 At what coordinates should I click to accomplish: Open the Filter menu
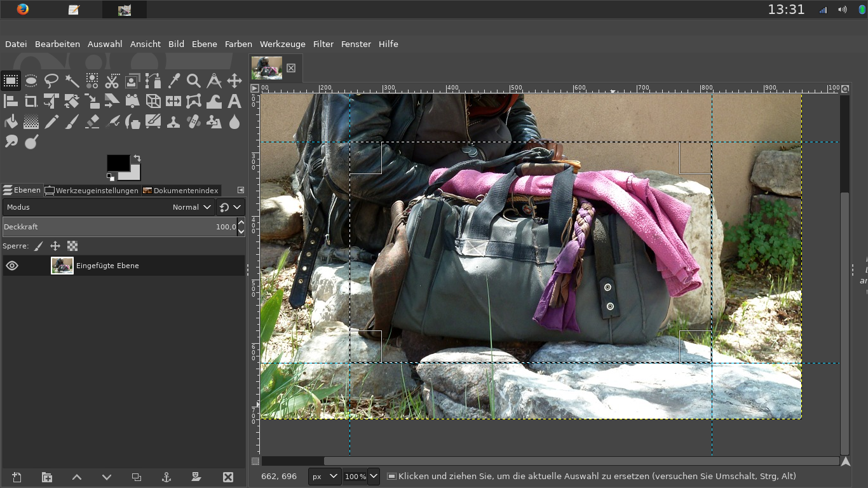(323, 44)
